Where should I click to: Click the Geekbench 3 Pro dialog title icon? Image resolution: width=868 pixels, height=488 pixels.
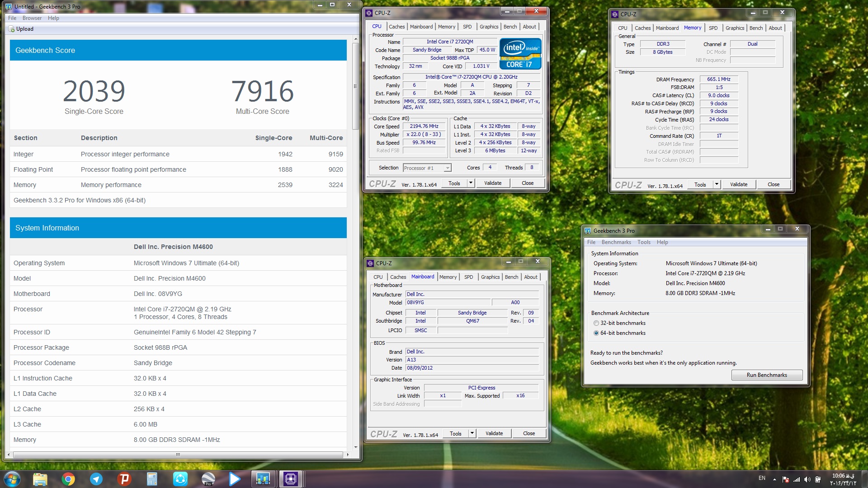tap(588, 230)
